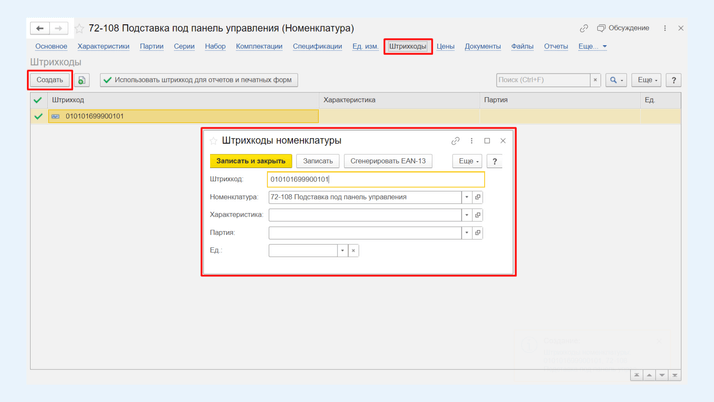
Task: Open the Номенклатура item with its open icon
Action: click(x=478, y=197)
